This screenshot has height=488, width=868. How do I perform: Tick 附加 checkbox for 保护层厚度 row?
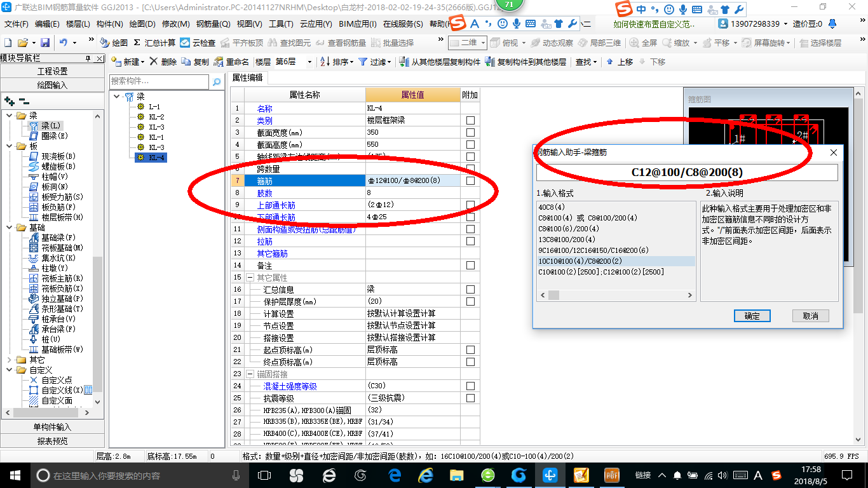(x=470, y=302)
